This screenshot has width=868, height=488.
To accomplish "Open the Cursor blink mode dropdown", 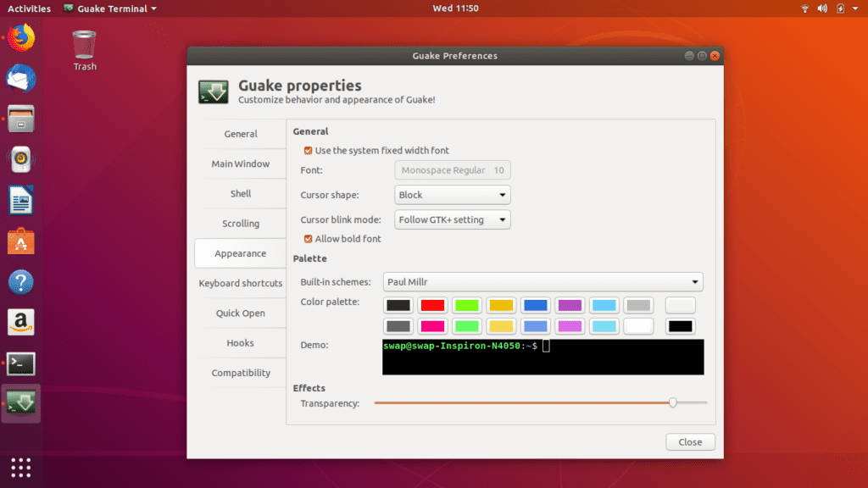I will tap(452, 219).
